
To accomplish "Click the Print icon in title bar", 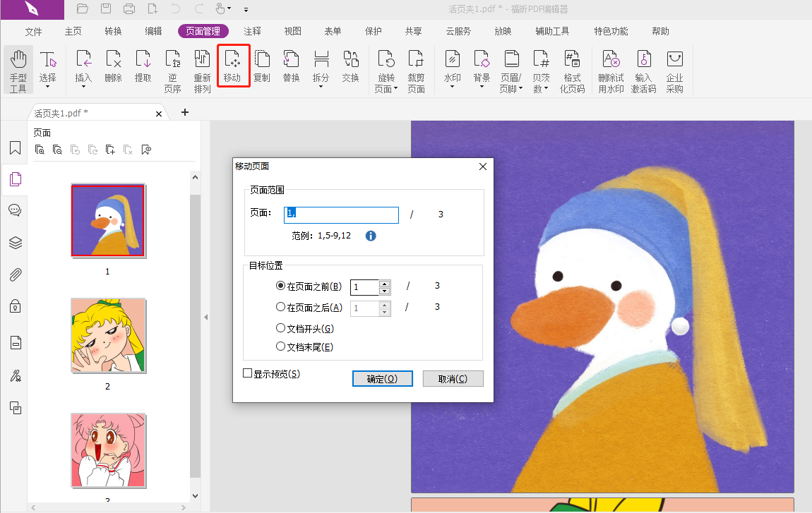I will pyautogui.click(x=129, y=8).
